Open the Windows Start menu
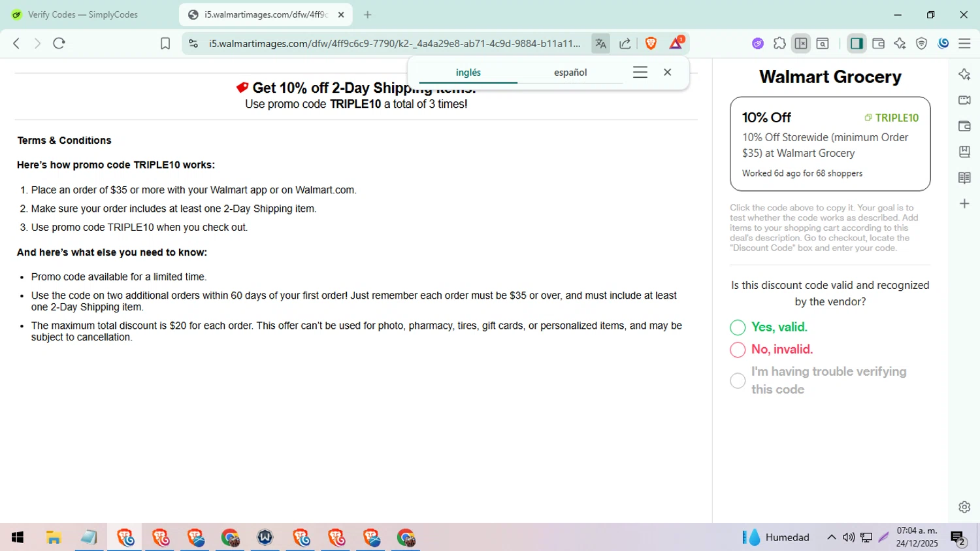Viewport: 980px width, 551px height. click(x=18, y=537)
